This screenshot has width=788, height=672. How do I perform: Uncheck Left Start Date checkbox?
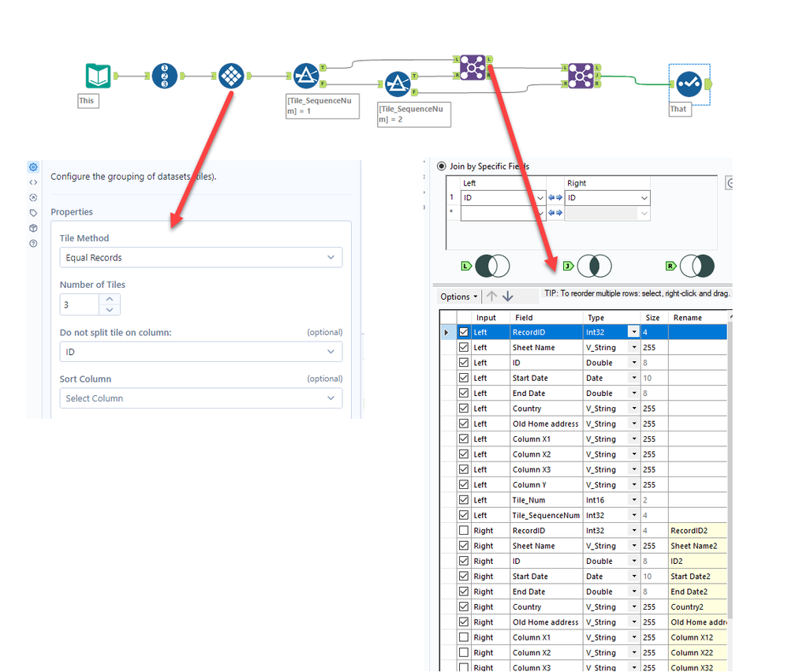464,378
